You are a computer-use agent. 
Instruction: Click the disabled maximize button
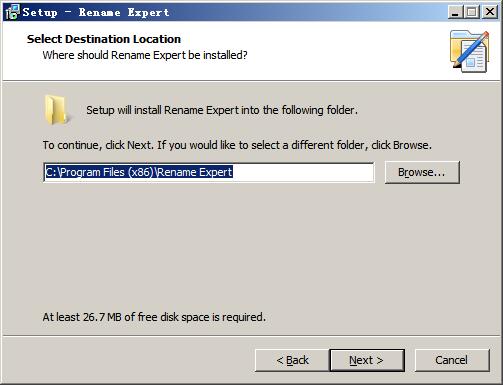tap(472, 12)
